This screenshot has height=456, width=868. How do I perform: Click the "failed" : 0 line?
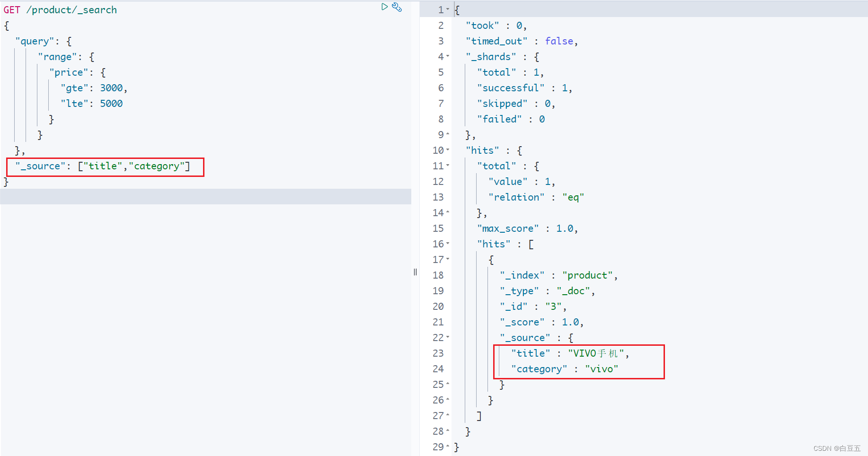point(511,119)
